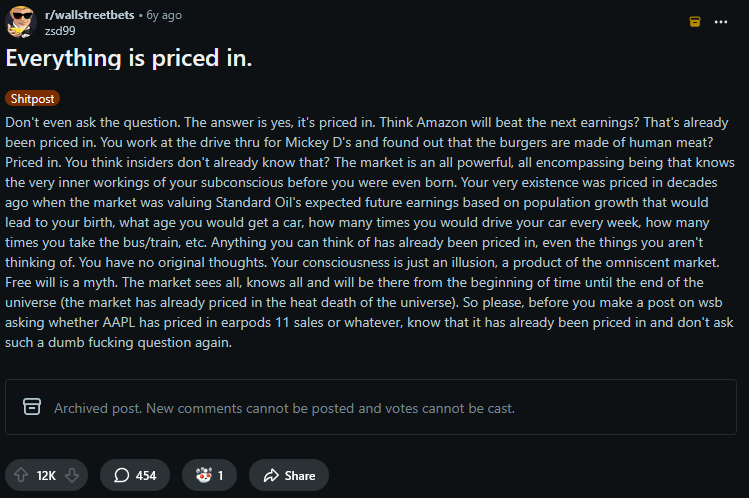The image size is (749, 498).
Task: Click the share arrow icon
Action: [270, 476]
